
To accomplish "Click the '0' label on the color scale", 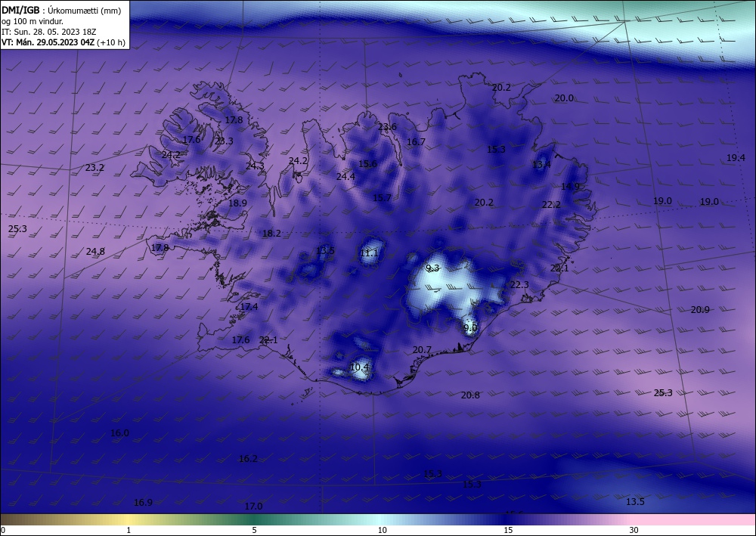I will point(3,530).
